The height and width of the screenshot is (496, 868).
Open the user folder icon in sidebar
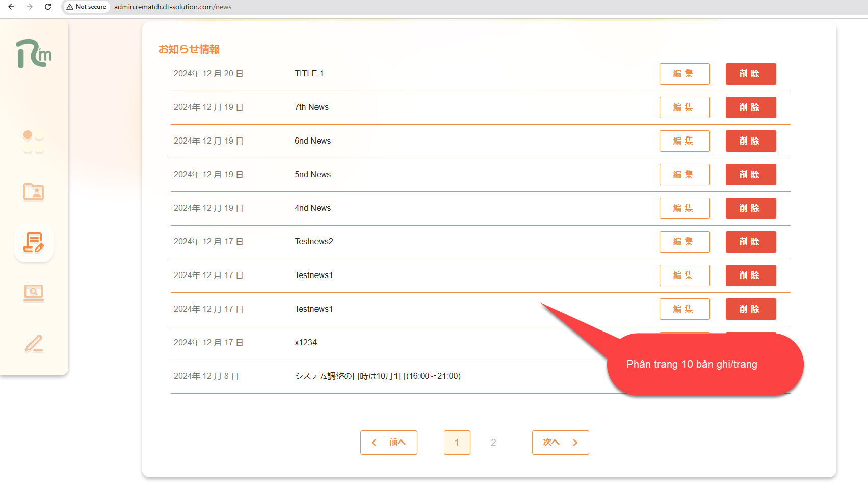click(34, 192)
